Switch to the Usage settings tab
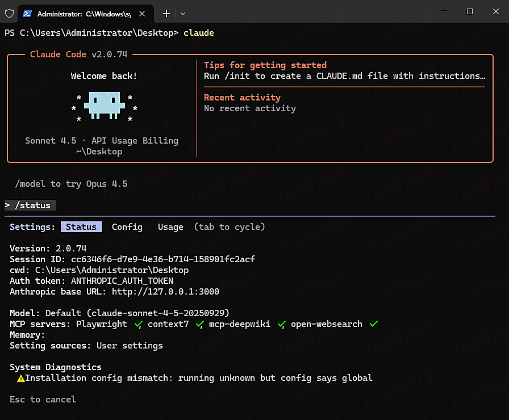Viewport: 509px width, 420px height. coord(170,227)
